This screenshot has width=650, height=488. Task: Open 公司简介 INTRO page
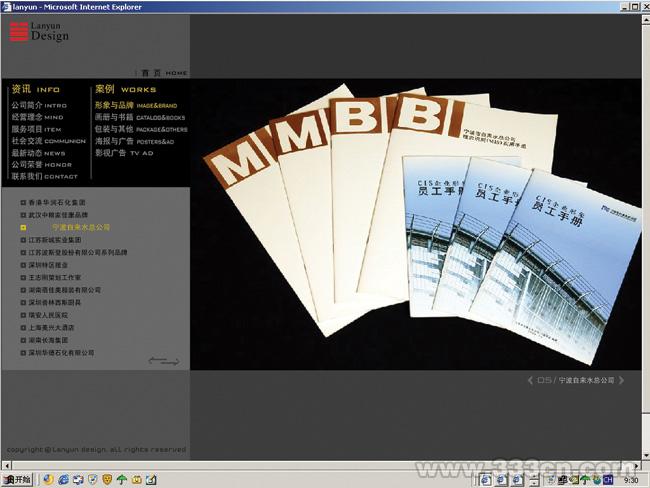coord(39,104)
